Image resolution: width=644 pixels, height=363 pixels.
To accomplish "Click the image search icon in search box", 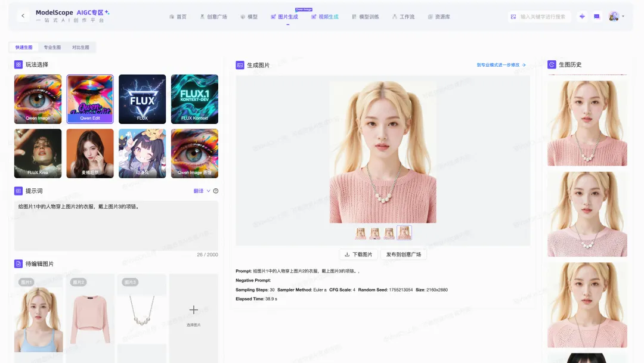I will coord(513,17).
